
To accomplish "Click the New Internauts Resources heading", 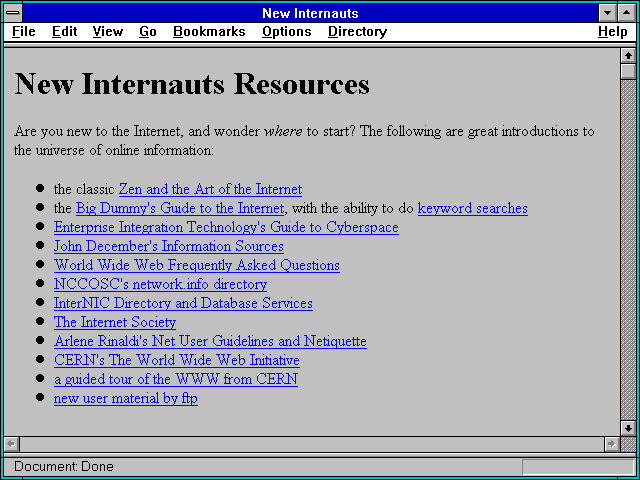I will pyautogui.click(x=192, y=84).
